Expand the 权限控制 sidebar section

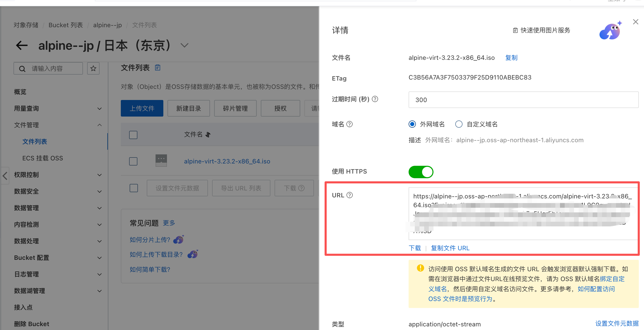pyautogui.click(x=99, y=175)
